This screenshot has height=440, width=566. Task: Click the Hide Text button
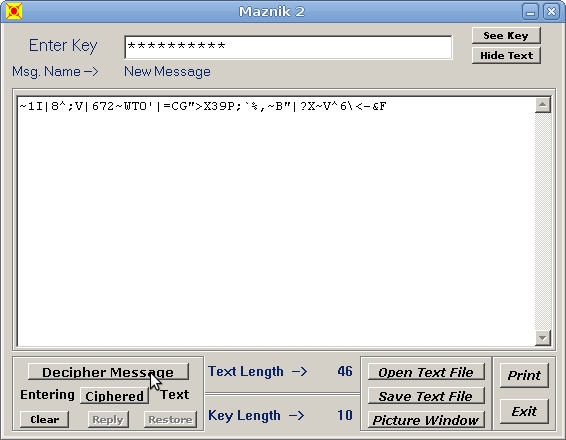[506, 56]
